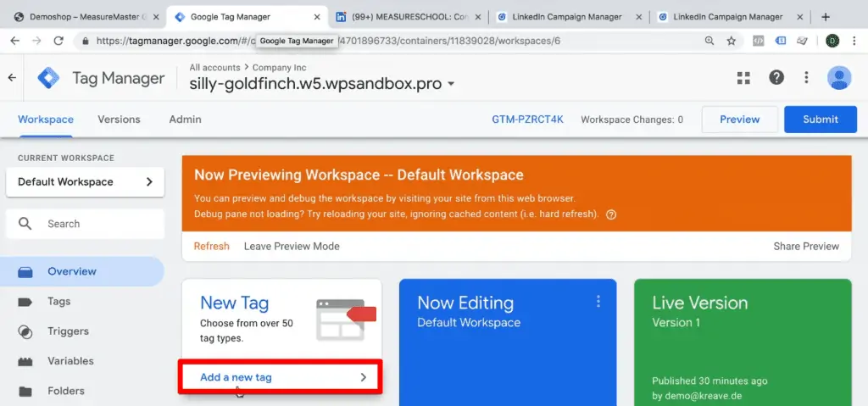This screenshot has width=868, height=406.
Task: Click the sidebar Search input field
Action: click(86, 224)
